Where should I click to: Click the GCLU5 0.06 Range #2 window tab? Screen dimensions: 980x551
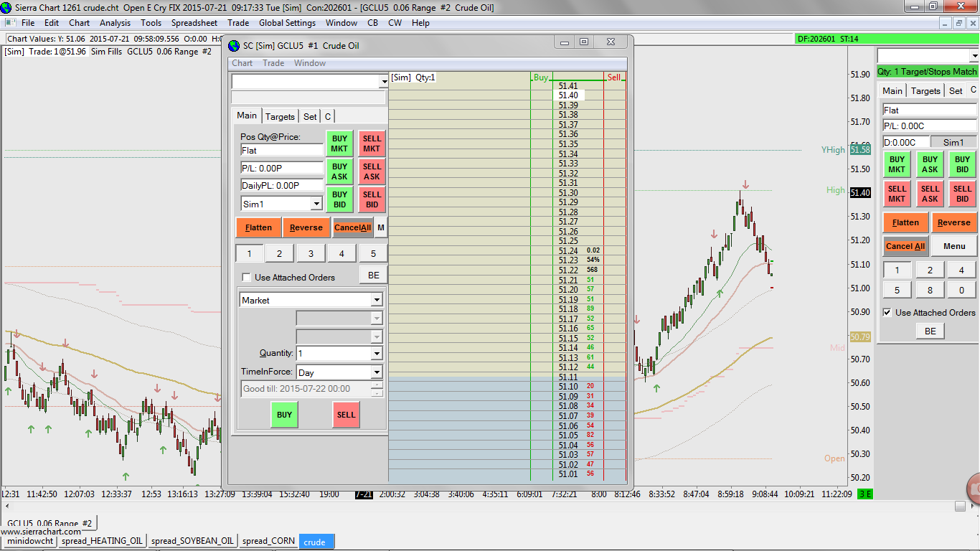[50, 523]
